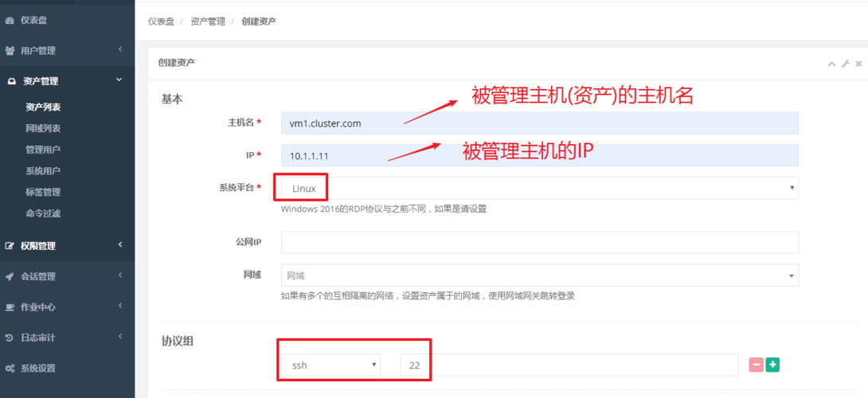This screenshot has width=868, height=398.
Task: Click the user management people icon
Action: pos(10,51)
